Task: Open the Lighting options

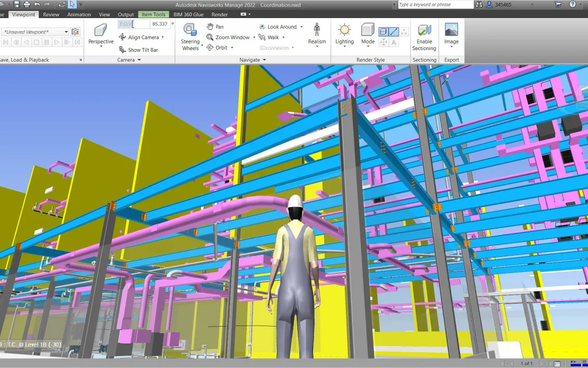Action: tap(344, 35)
